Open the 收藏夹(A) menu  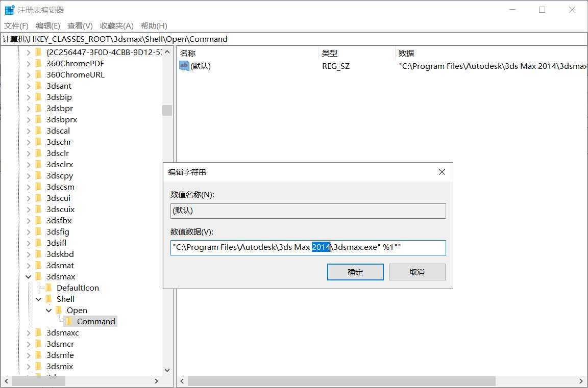[x=116, y=26]
